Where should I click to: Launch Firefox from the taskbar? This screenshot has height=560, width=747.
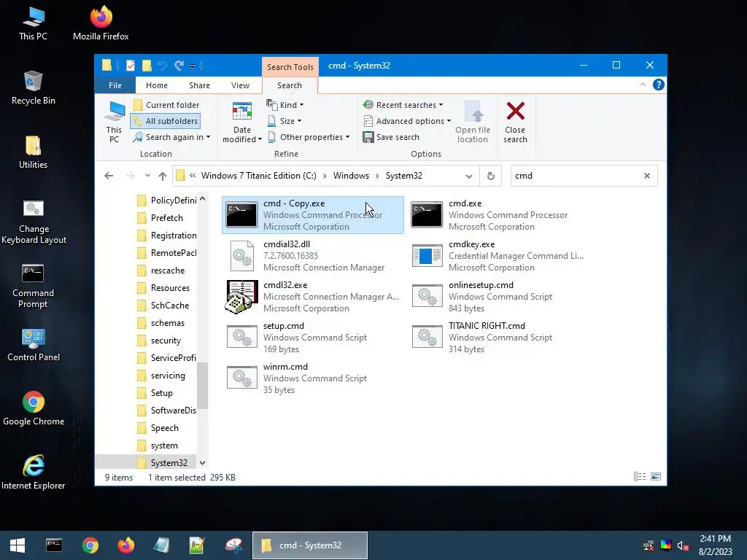(125, 545)
